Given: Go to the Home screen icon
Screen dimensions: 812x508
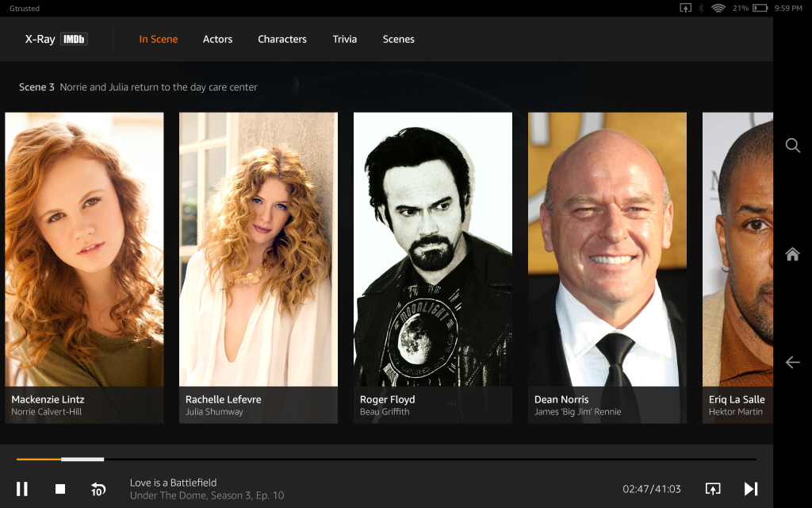Looking at the screenshot, I should [792, 254].
